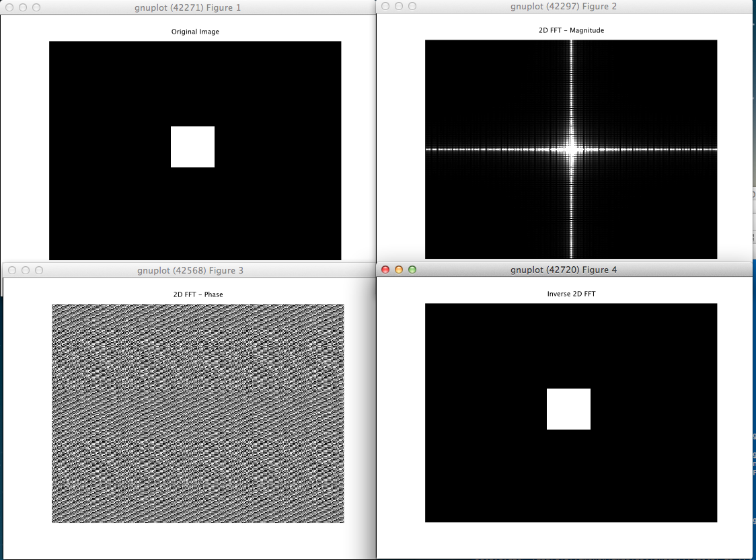Click the 'Inverse 2D FFT' plot title
Image resolution: width=756 pixels, height=560 pixels.
tap(571, 294)
